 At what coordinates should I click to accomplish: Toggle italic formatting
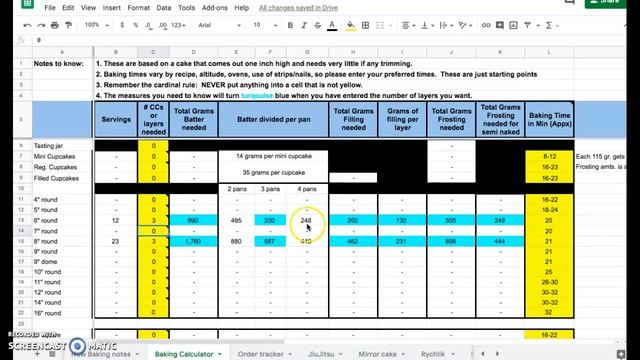coord(304,25)
